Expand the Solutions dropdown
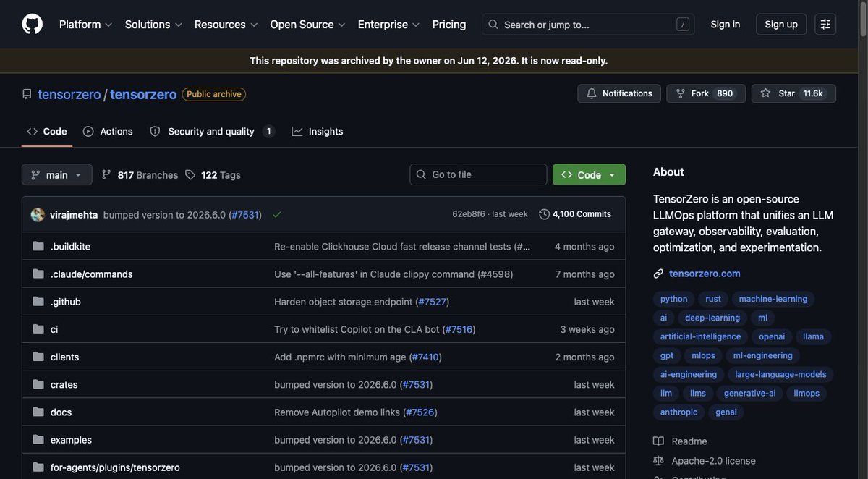 (x=153, y=24)
